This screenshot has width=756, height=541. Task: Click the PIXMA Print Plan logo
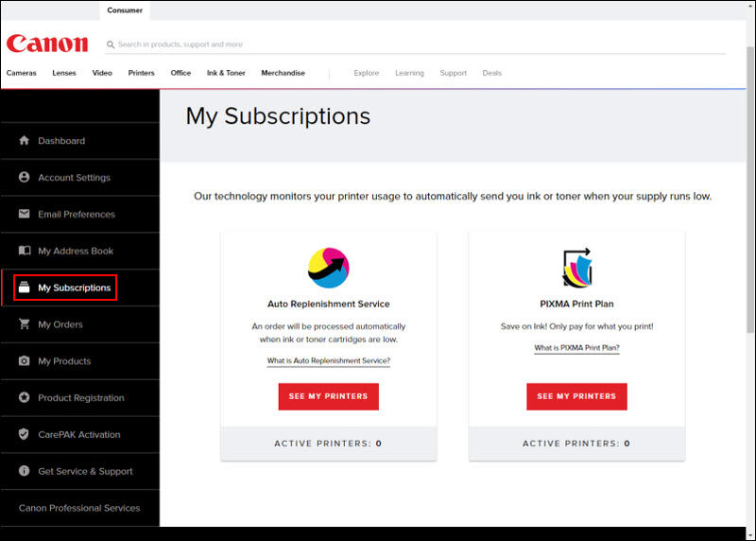coord(576,268)
